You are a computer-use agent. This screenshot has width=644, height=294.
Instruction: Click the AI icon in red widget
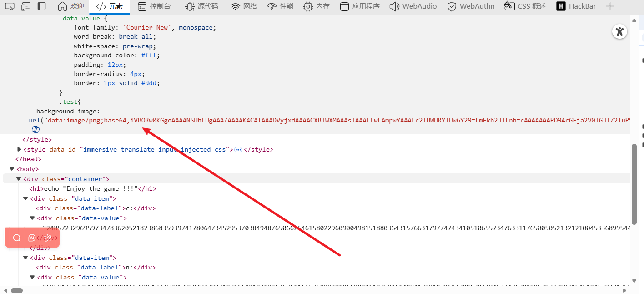(32, 238)
